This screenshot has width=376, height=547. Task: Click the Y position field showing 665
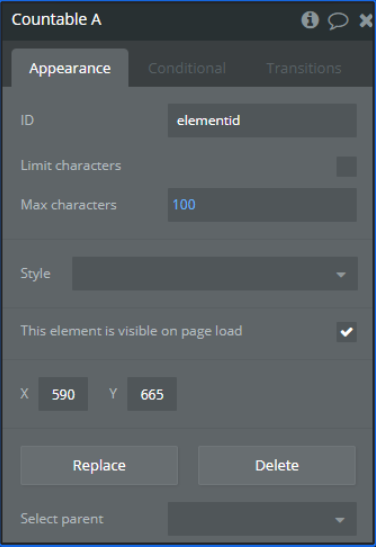point(152,394)
